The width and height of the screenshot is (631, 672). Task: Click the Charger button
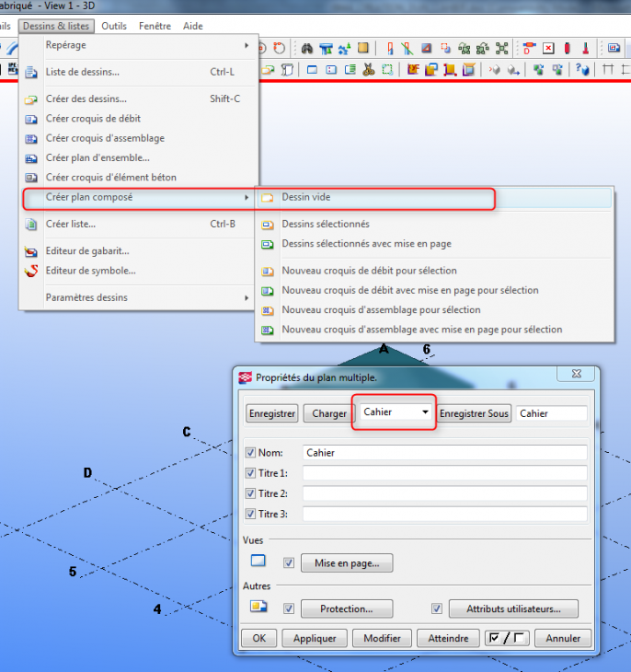pos(329,413)
